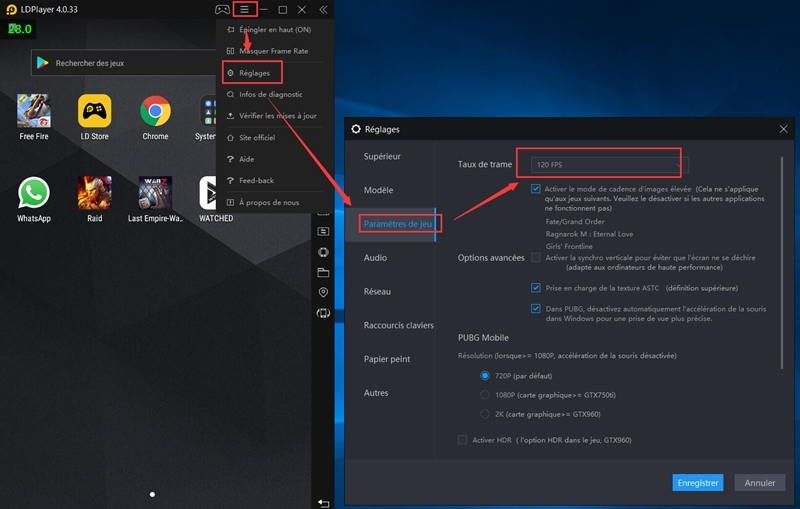
Task: Click the sync/operations sidebar icon
Action: point(323,232)
